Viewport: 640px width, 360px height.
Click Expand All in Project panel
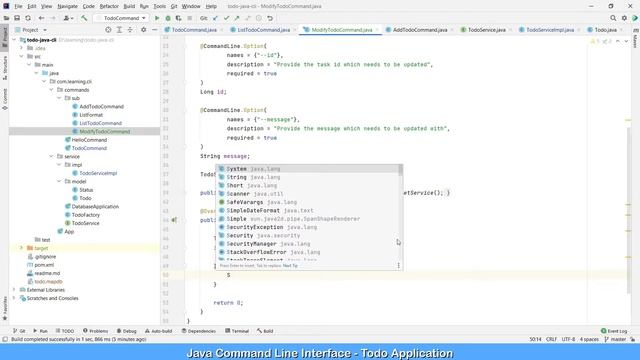(x=119, y=30)
